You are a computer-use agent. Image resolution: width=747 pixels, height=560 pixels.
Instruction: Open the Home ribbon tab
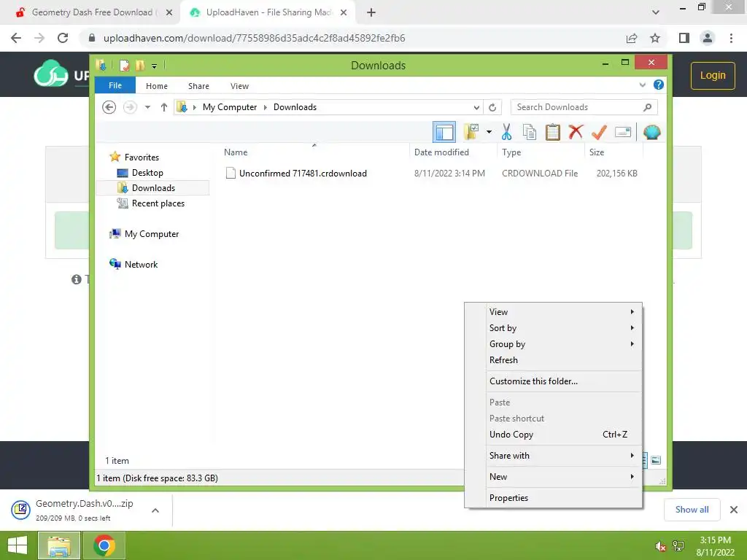tap(157, 86)
